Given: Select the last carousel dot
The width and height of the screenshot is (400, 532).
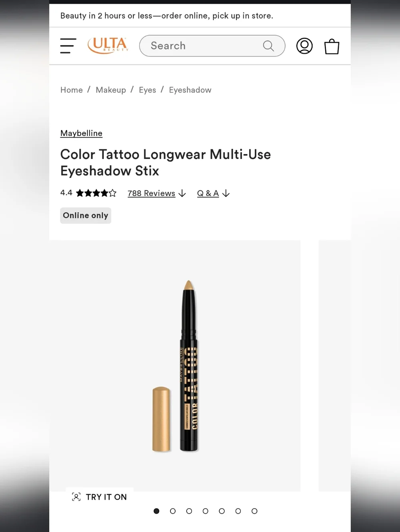Looking at the screenshot, I should (x=254, y=511).
